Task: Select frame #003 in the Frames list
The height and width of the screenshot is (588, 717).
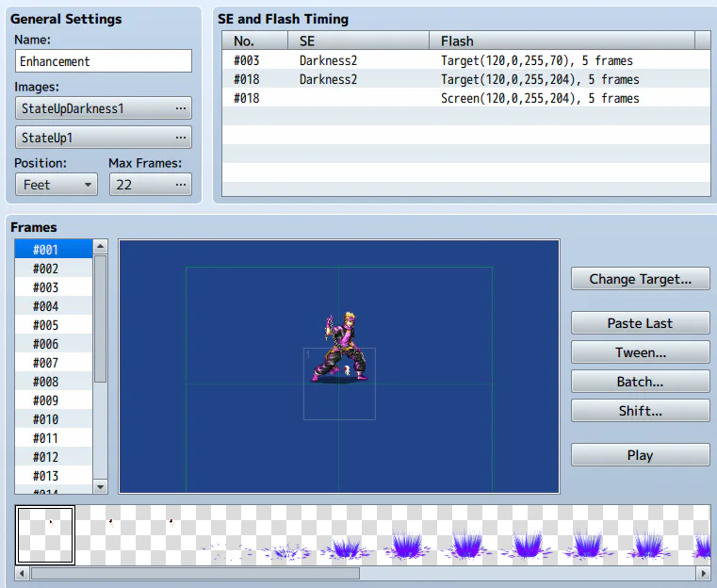Action: tap(54, 287)
